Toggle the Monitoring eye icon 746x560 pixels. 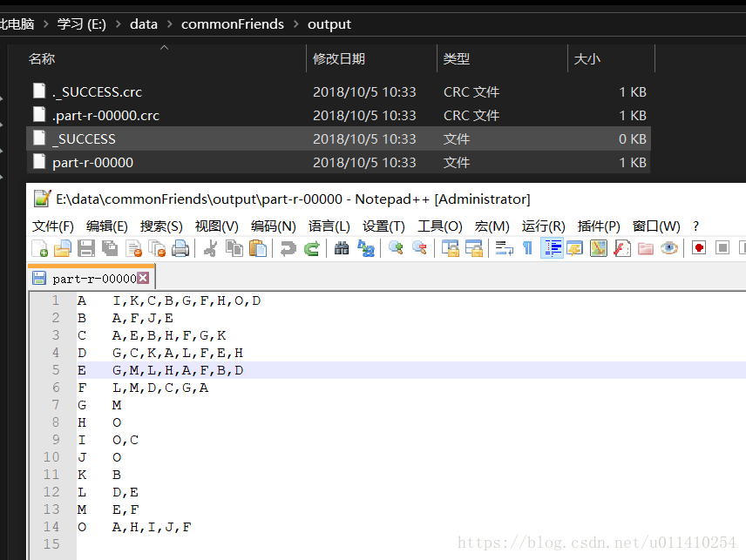click(669, 248)
